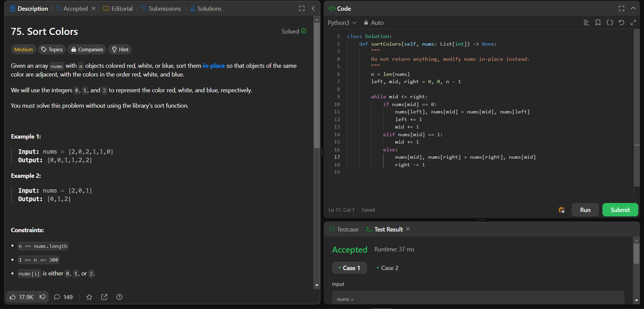The height and width of the screenshot is (309, 644).
Task: Click the reset code undo arrow icon
Action: [623, 23]
